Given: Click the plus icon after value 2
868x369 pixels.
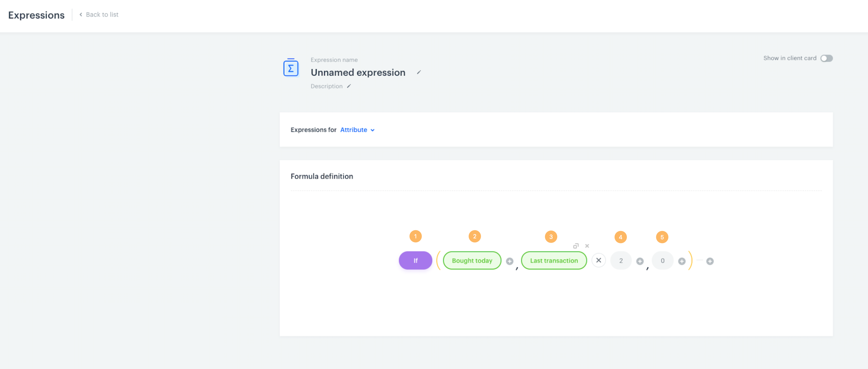Looking at the screenshot, I should click(x=640, y=261).
